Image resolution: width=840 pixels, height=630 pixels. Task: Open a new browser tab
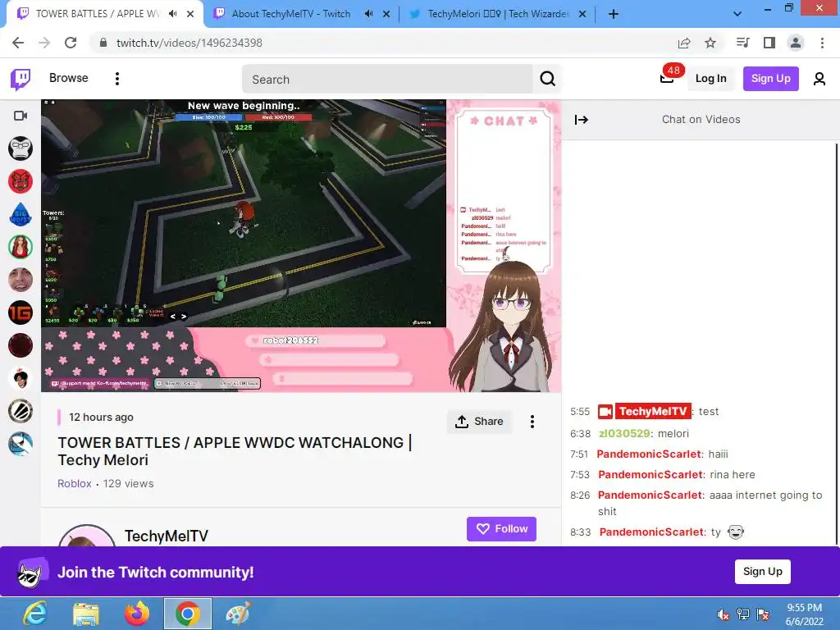pyautogui.click(x=614, y=14)
